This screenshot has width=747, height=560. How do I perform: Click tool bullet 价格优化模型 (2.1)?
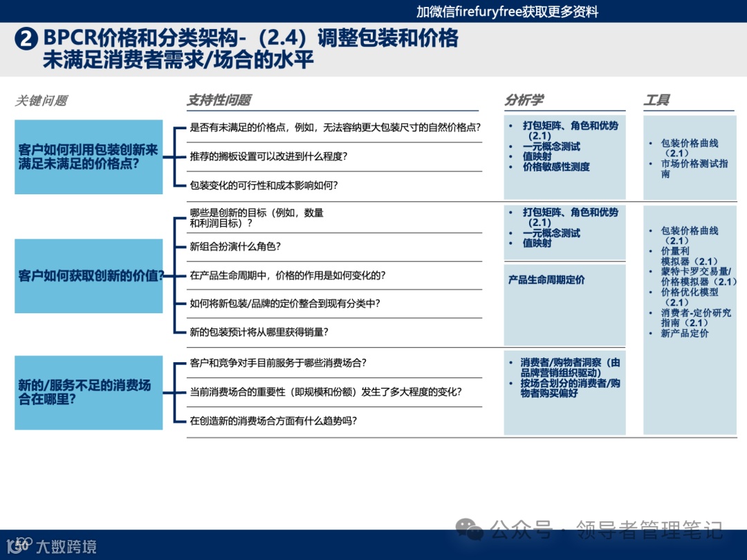[x=690, y=297]
